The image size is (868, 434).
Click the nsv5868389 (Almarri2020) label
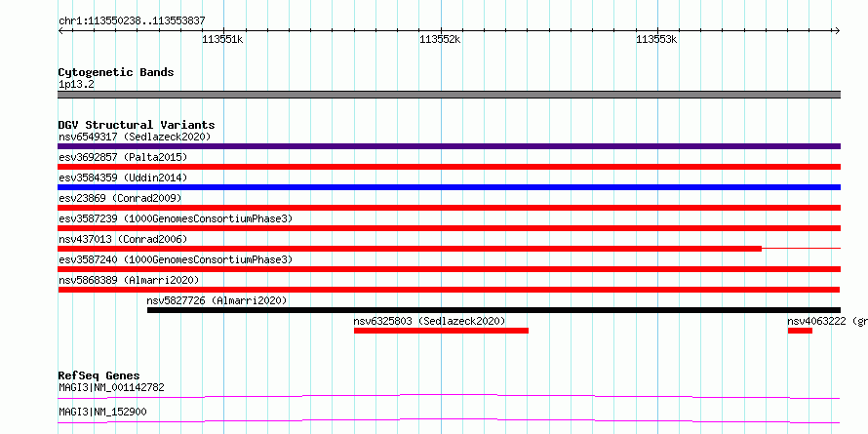129,280
